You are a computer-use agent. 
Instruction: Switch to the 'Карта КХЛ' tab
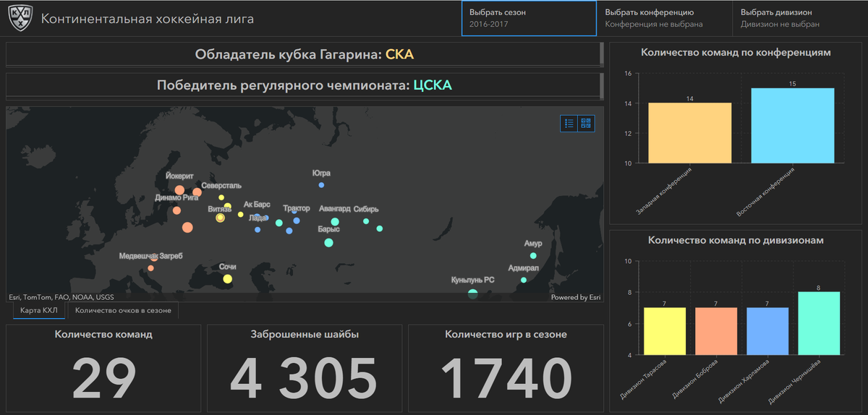[x=39, y=311]
